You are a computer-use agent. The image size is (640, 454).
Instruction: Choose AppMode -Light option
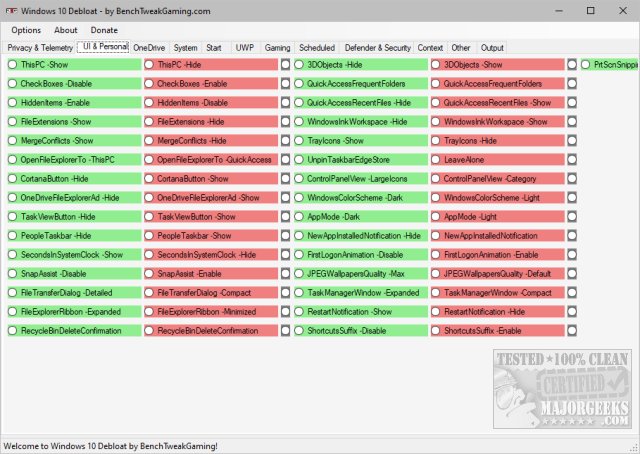(498, 216)
